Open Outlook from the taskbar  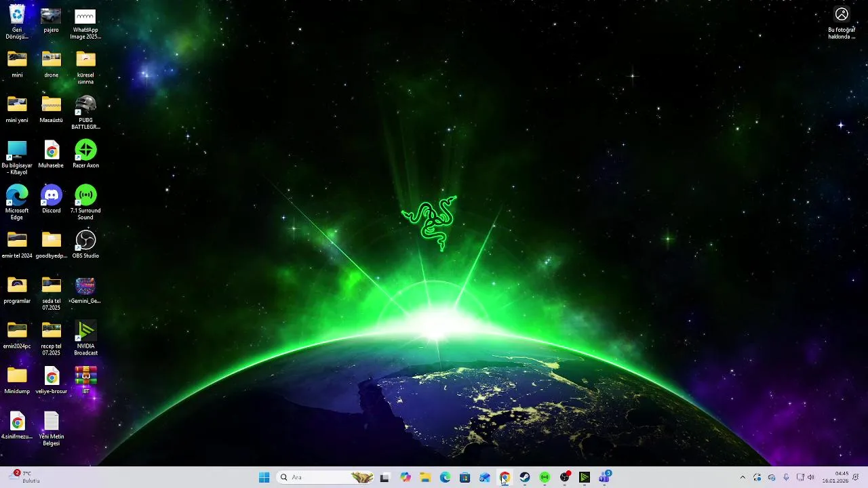click(x=485, y=477)
